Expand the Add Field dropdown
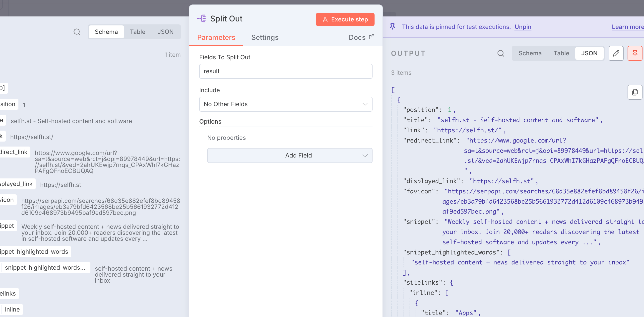This screenshot has width=644, height=317. coord(290,156)
